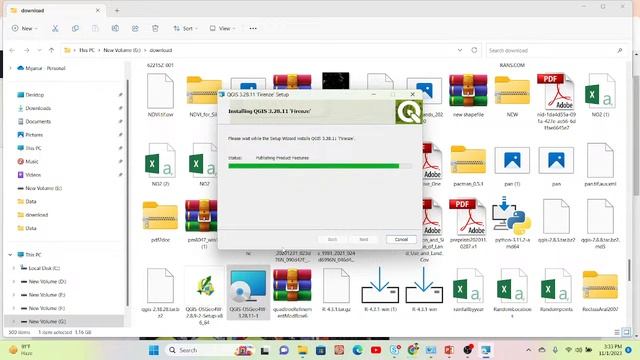
Task: Click This PC in the address breadcrumb
Action: pos(87,50)
